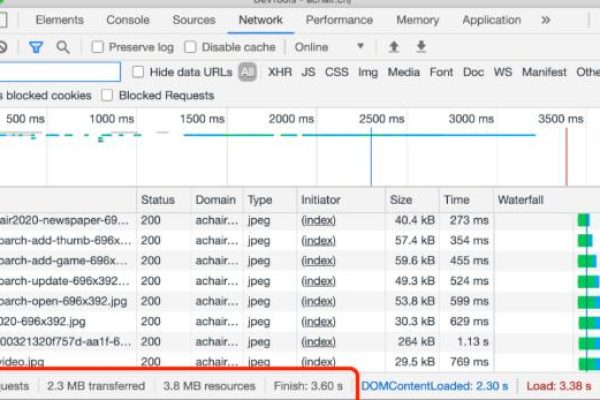Sort requests by the Size column header

(x=401, y=200)
